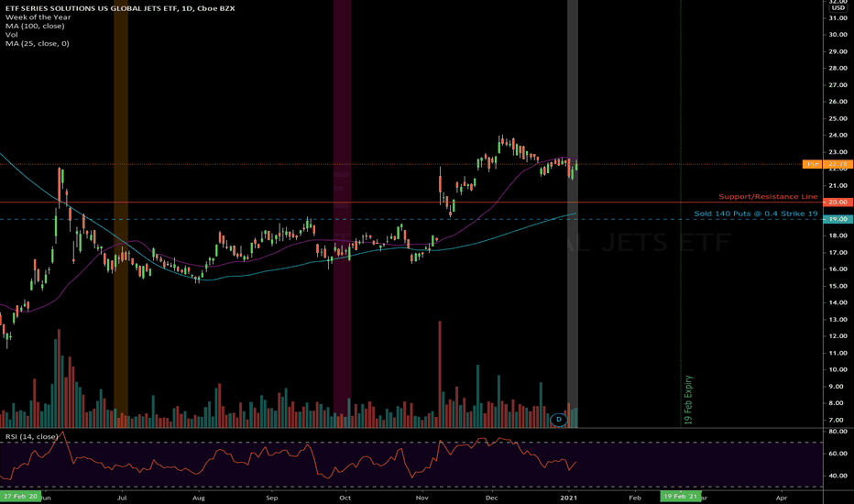The image size is (854, 504).
Task: Click the teal 19.00 price axis label
Action: coord(838,219)
